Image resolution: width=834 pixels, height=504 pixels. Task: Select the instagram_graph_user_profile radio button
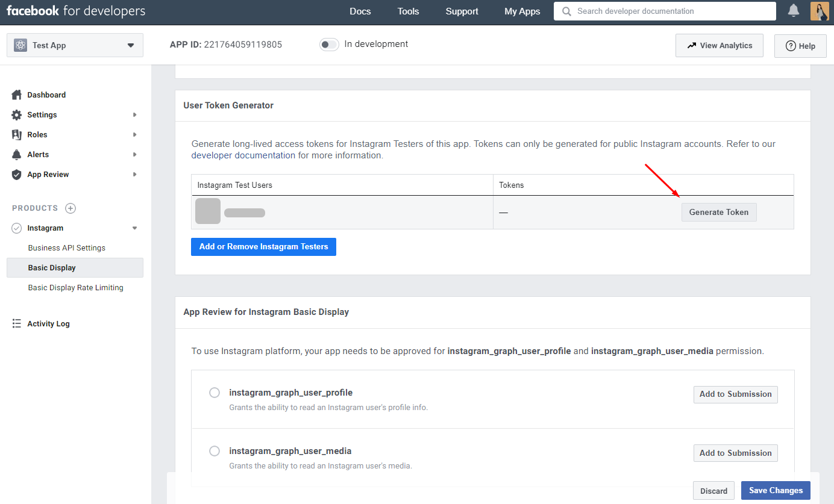click(215, 393)
